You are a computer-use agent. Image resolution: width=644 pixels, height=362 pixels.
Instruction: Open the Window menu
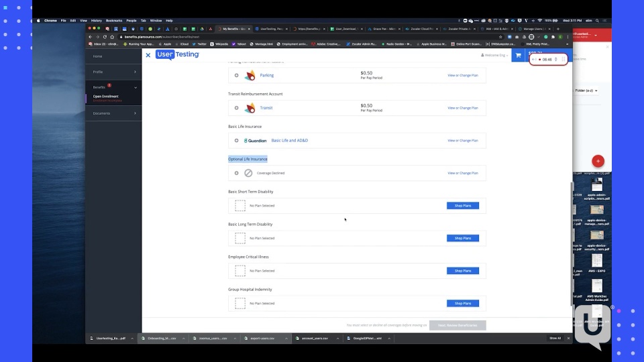click(156, 21)
